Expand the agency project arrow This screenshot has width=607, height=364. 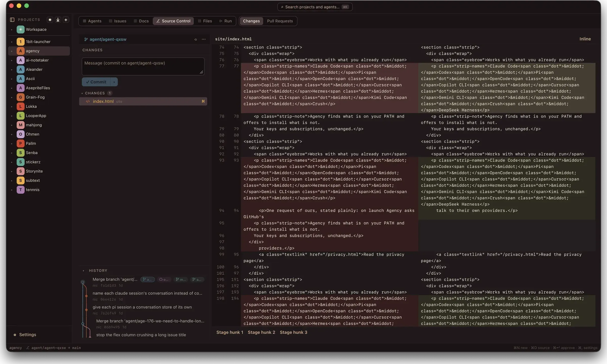[12, 51]
